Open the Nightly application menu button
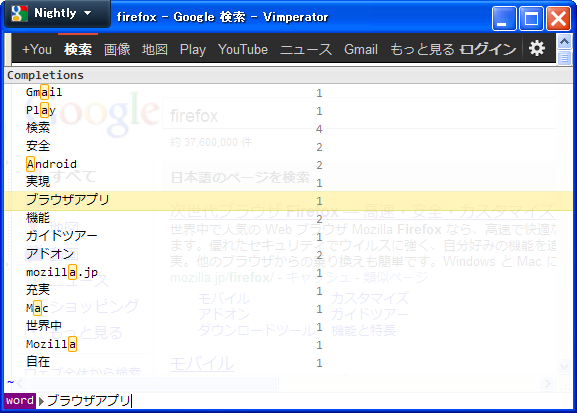The image size is (577, 413). 57,14
